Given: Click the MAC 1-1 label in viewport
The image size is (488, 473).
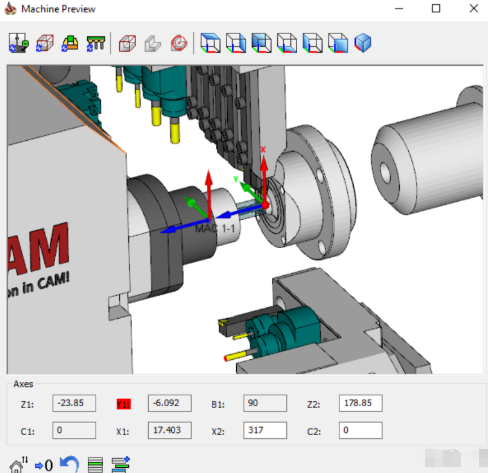Looking at the screenshot, I should click(x=215, y=229).
